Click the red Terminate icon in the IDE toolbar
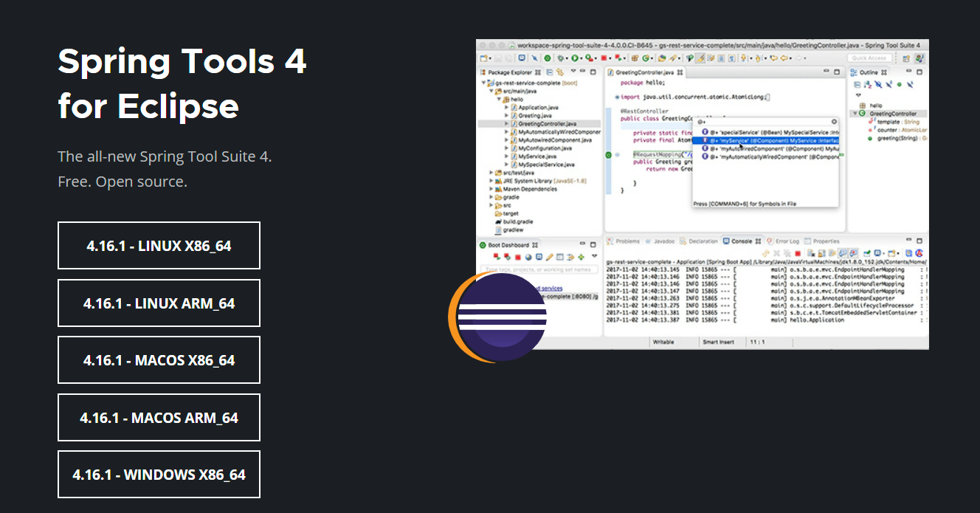Image resolution: width=980 pixels, height=513 pixels. pyautogui.click(x=604, y=58)
